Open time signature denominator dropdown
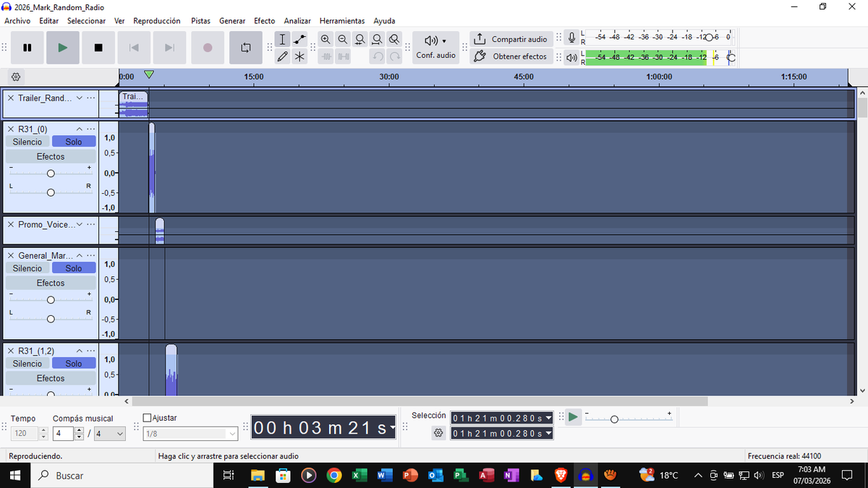Screen dimensions: 868x488 coord(109,434)
